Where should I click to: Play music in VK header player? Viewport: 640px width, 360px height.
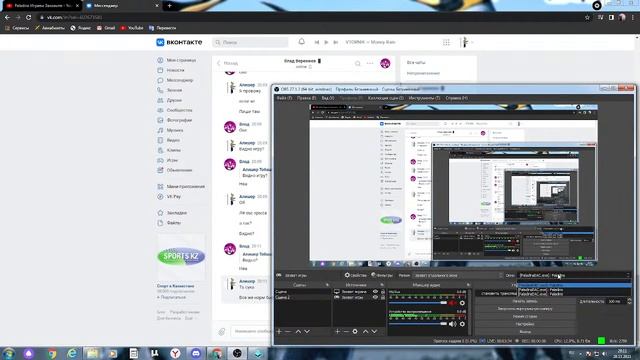click(326, 42)
